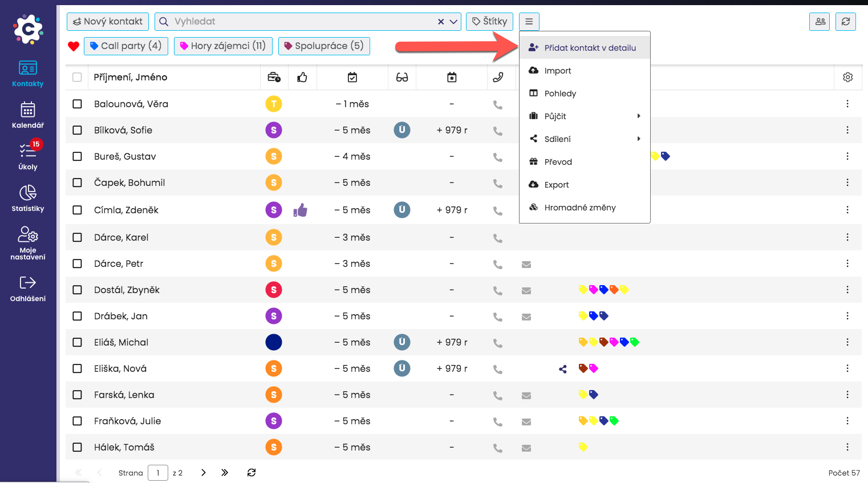This screenshot has width=868, height=483.
Task: Choose Import from the menu
Action: click(557, 71)
